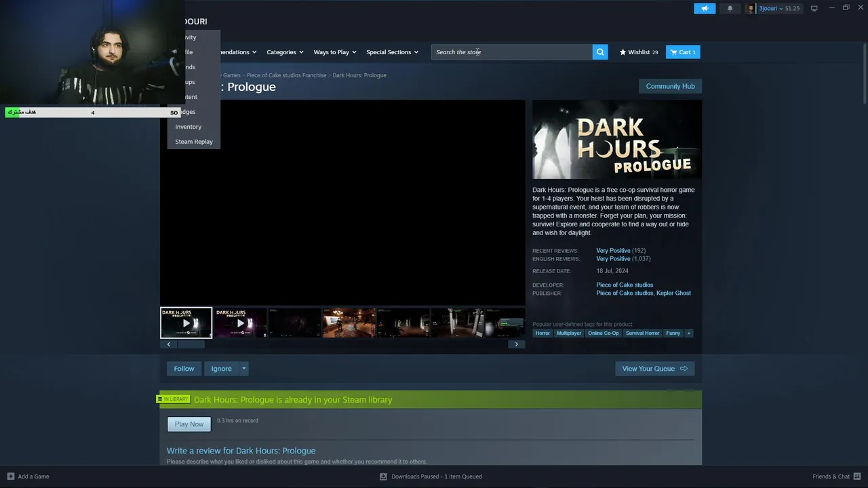The image size is (868, 488).
Task: Select the third, dark screenshot thumbnail
Action: (x=295, y=323)
